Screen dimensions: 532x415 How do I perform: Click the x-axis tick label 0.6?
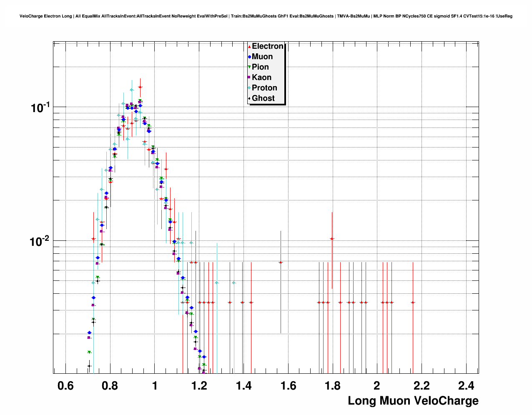pos(65,385)
